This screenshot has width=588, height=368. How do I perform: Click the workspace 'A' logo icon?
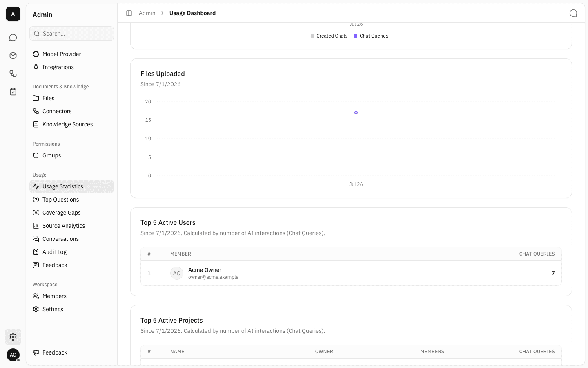[x=13, y=14]
